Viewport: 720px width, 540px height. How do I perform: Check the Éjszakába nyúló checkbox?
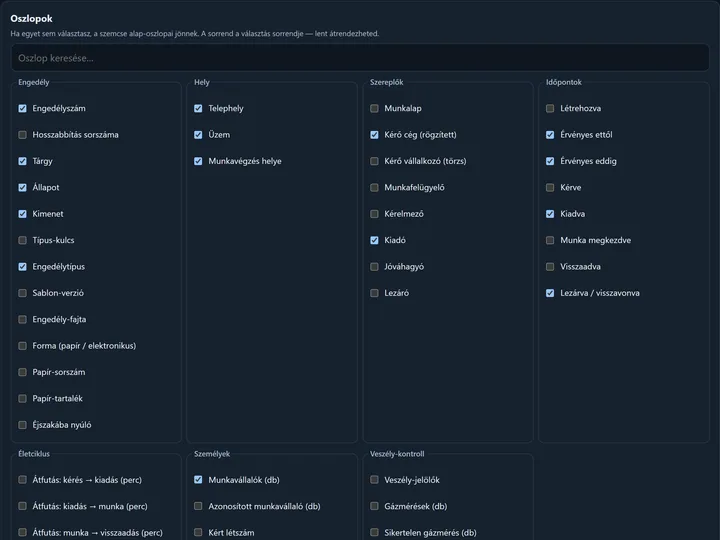pos(22,425)
